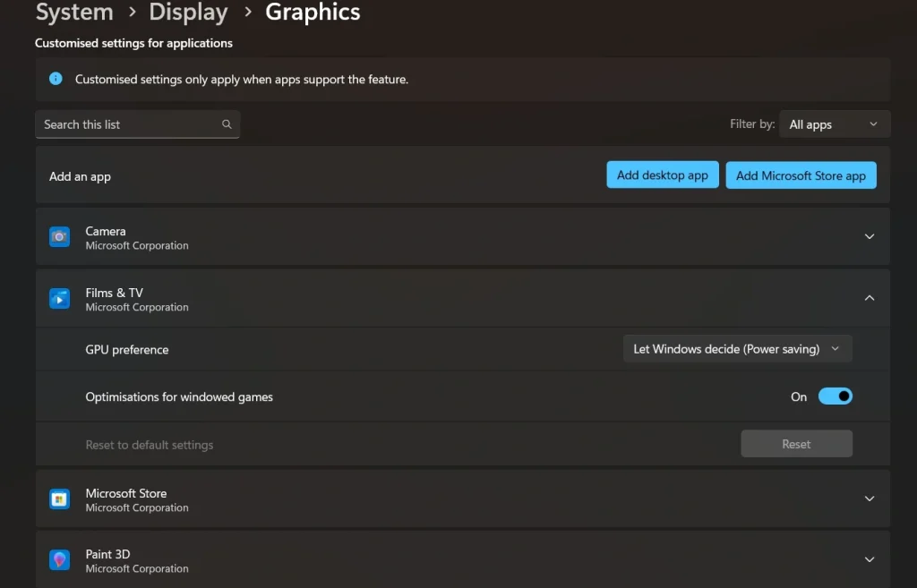Screen dimensions: 917x588
Task: Expand the Camera app entry
Action: [869, 236]
